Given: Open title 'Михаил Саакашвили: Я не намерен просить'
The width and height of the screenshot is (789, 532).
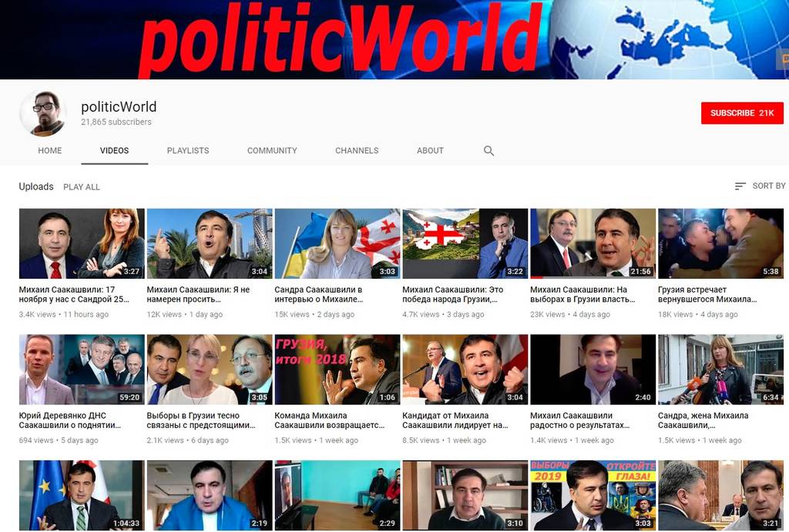Looking at the screenshot, I should pyautogui.click(x=198, y=294).
